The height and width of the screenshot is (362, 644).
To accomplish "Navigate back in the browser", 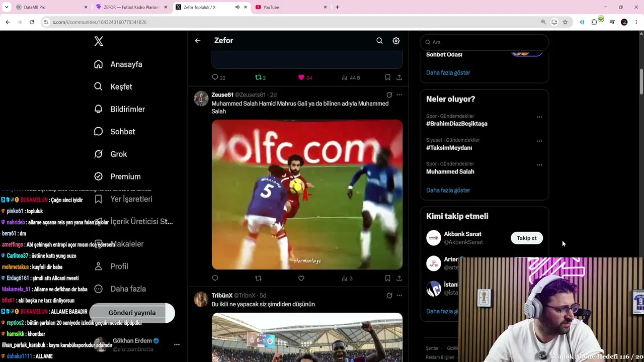I will [8, 22].
